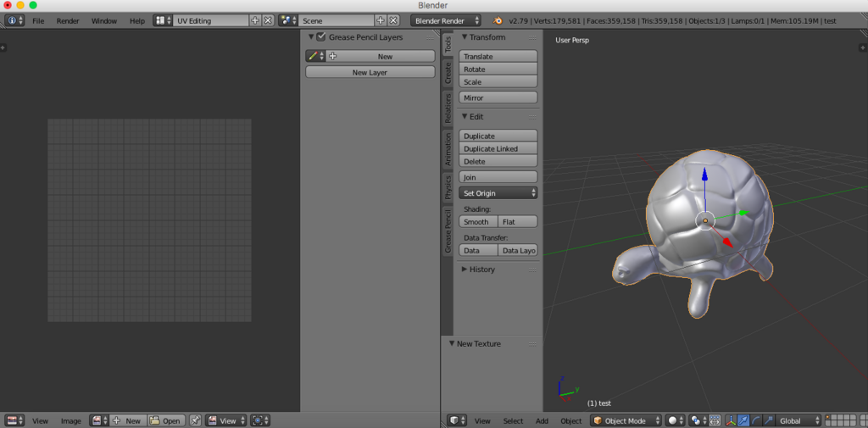Viewport: 868px width, 428px height.
Task: Click the blue Z axis arrow handle
Action: point(704,175)
